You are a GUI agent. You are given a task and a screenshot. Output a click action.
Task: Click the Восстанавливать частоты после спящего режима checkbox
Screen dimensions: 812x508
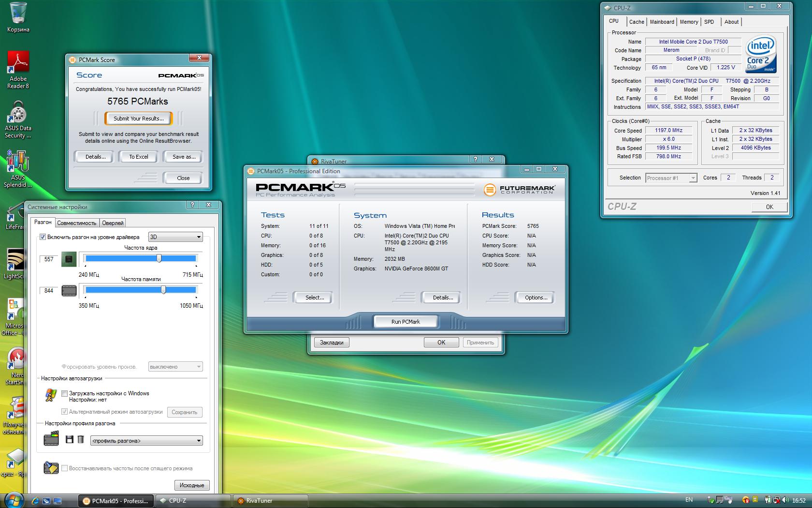click(x=64, y=468)
